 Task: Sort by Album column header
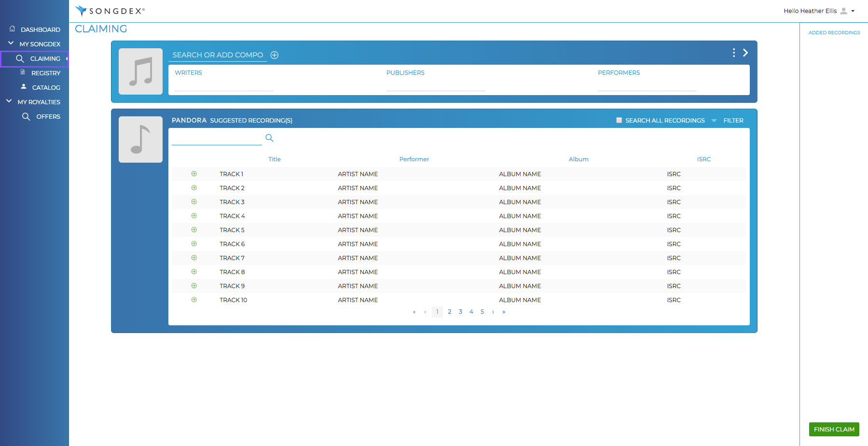pyautogui.click(x=579, y=159)
